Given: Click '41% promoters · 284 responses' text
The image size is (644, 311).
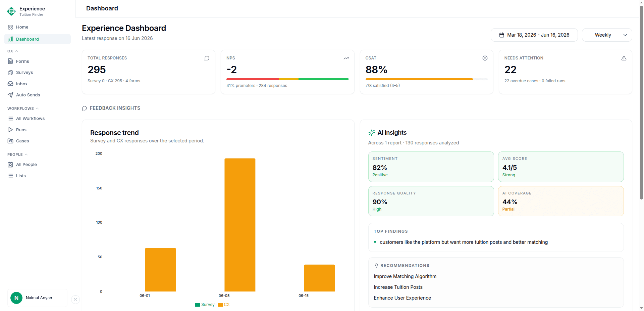Looking at the screenshot, I should (257, 86).
